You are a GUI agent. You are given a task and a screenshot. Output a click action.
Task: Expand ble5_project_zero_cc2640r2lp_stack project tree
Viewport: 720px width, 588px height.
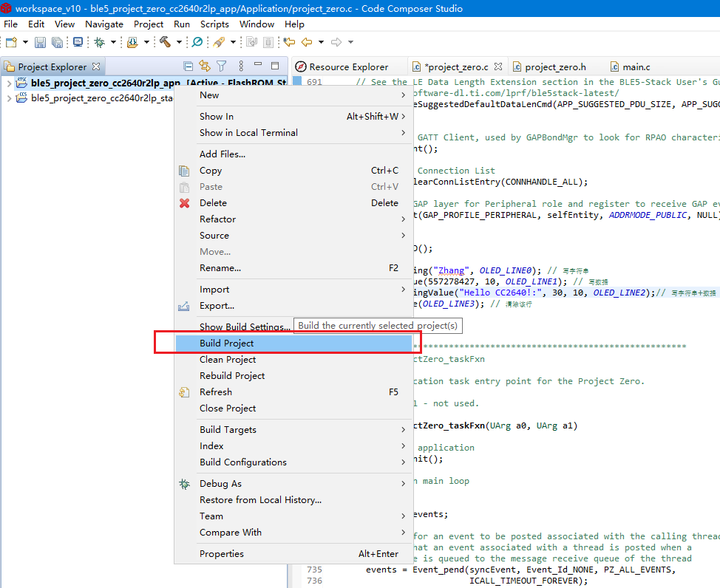pos(9,98)
